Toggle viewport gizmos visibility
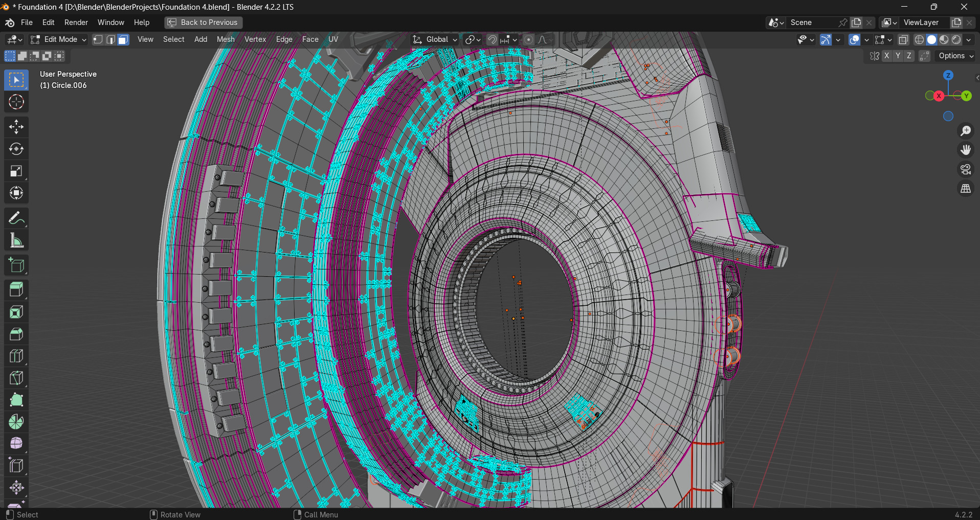The width and height of the screenshot is (980, 520). [x=826, y=39]
